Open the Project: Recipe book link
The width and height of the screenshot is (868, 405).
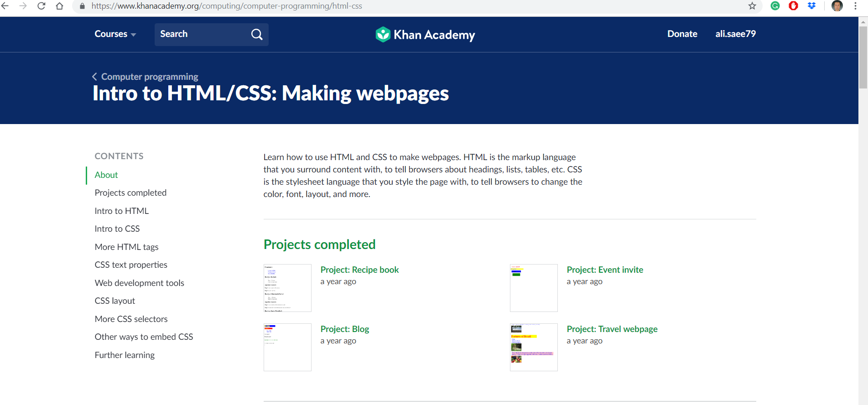pos(359,270)
